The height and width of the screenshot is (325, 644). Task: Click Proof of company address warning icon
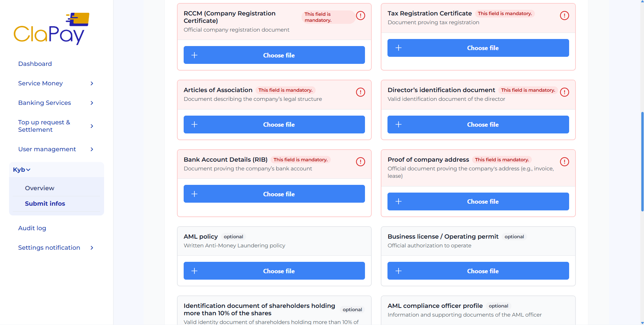click(564, 162)
